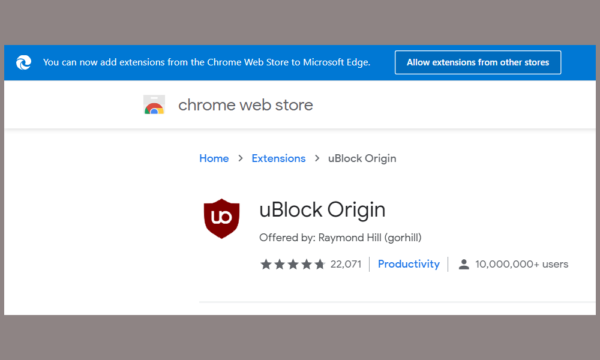The height and width of the screenshot is (360, 600).
Task: Click the Chrome Web Store to Edge banner message
Action: (207, 62)
